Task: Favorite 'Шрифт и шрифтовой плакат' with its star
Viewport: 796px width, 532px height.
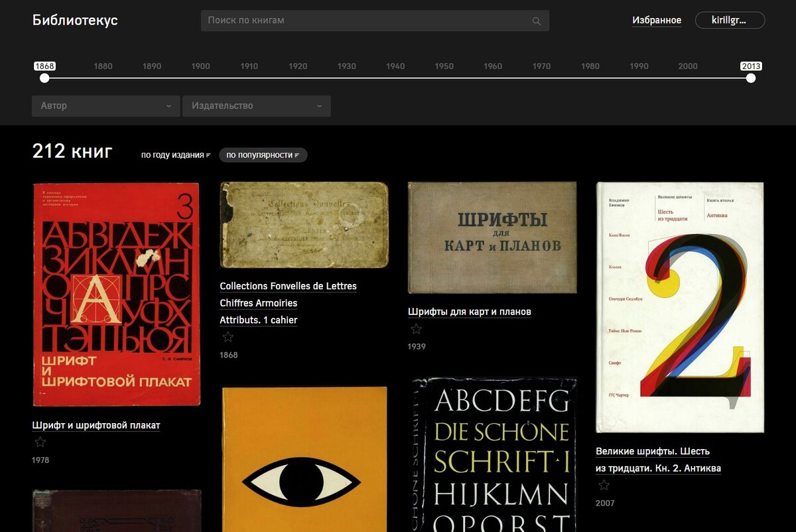Action: pos(40,442)
